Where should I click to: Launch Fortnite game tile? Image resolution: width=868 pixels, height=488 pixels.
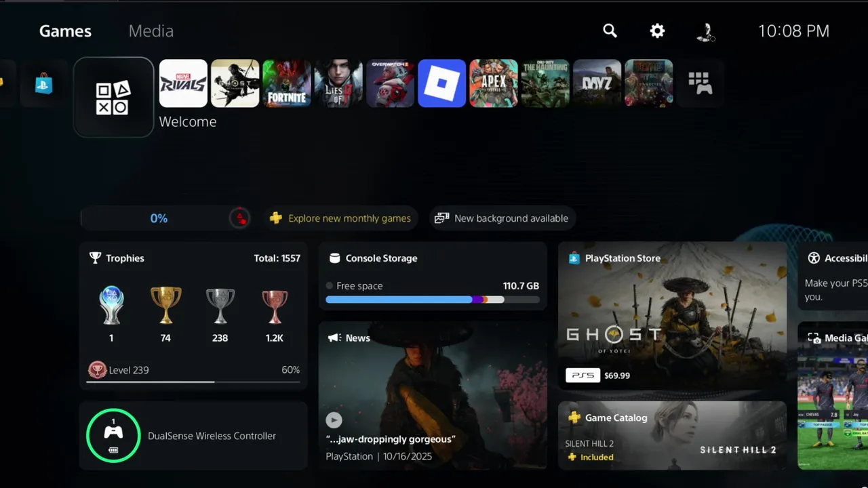287,83
